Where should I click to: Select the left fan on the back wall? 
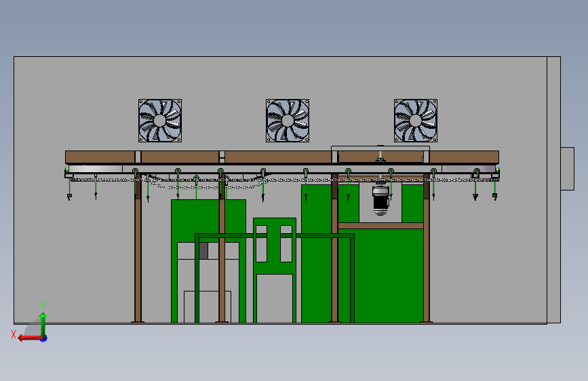160,121
